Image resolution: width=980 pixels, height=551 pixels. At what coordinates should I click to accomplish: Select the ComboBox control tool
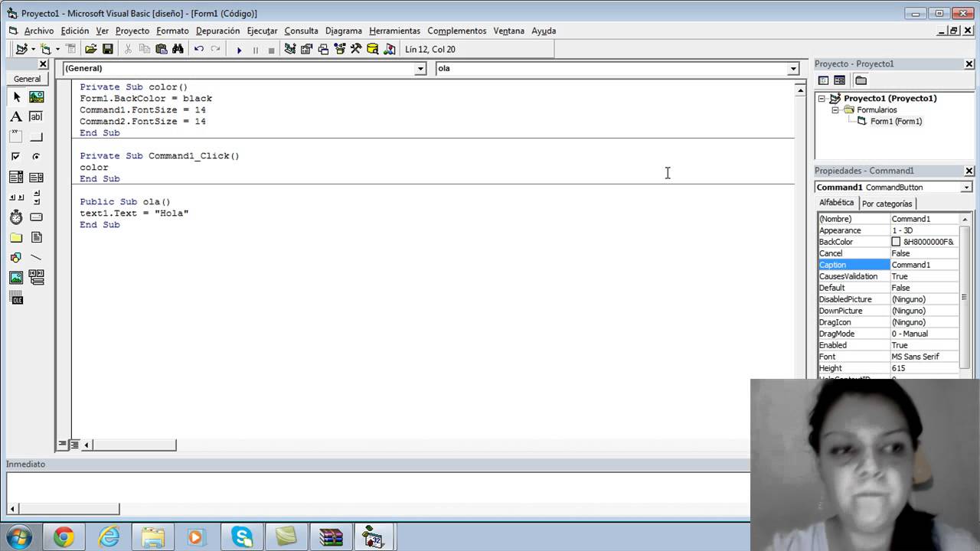[16, 177]
